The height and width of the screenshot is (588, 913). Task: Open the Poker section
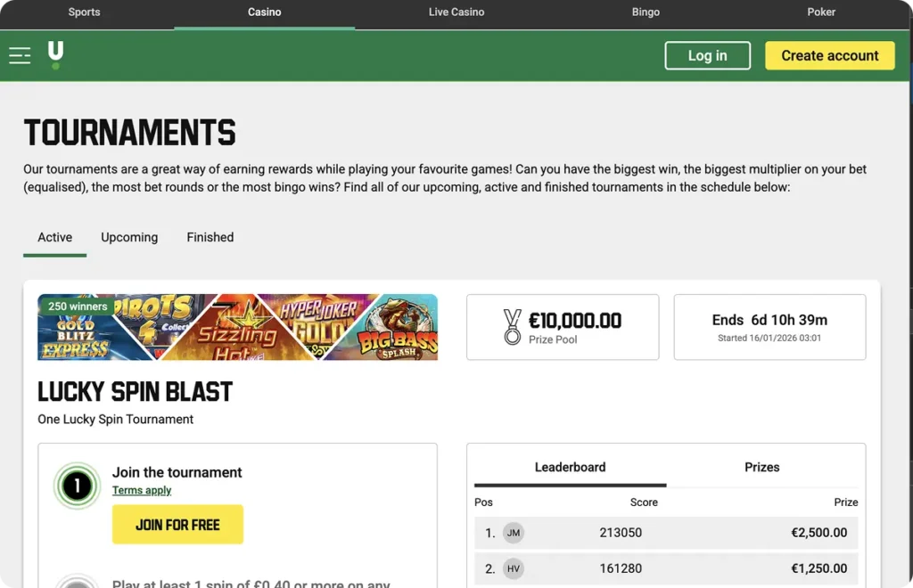pos(820,12)
